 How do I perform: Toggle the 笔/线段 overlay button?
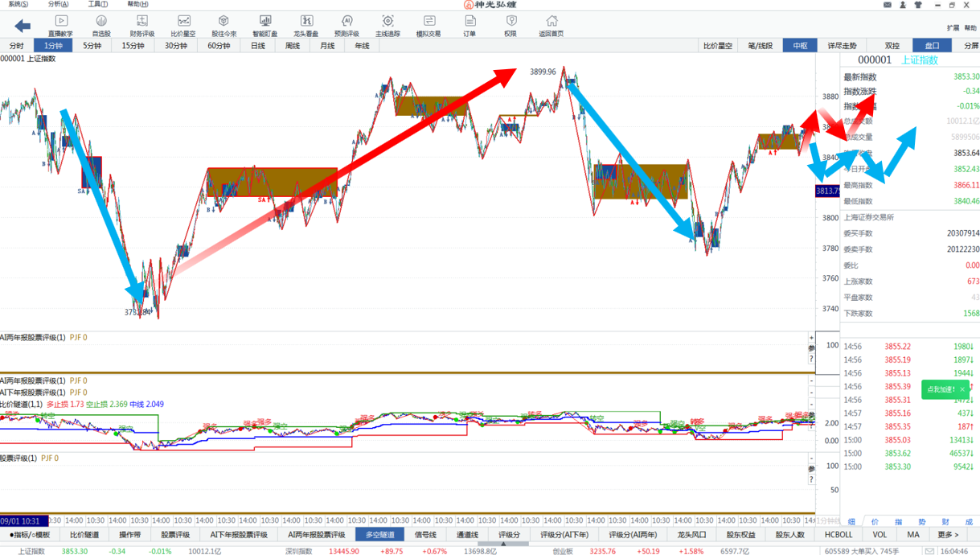[760, 46]
